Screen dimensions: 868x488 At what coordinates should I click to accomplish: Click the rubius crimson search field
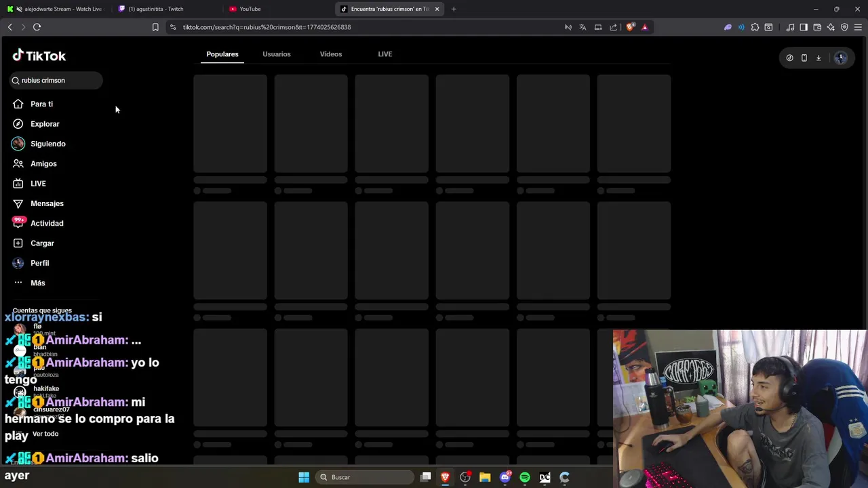[56, 80]
